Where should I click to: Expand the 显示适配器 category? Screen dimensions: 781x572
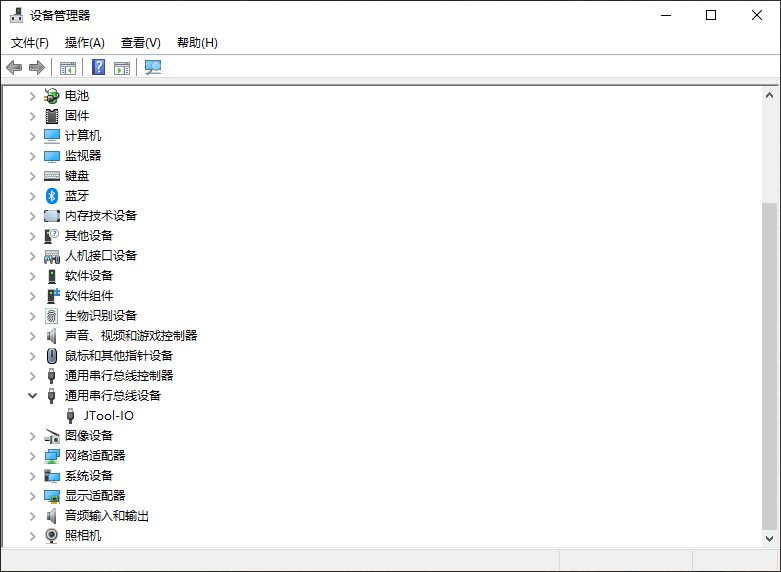(32, 496)
